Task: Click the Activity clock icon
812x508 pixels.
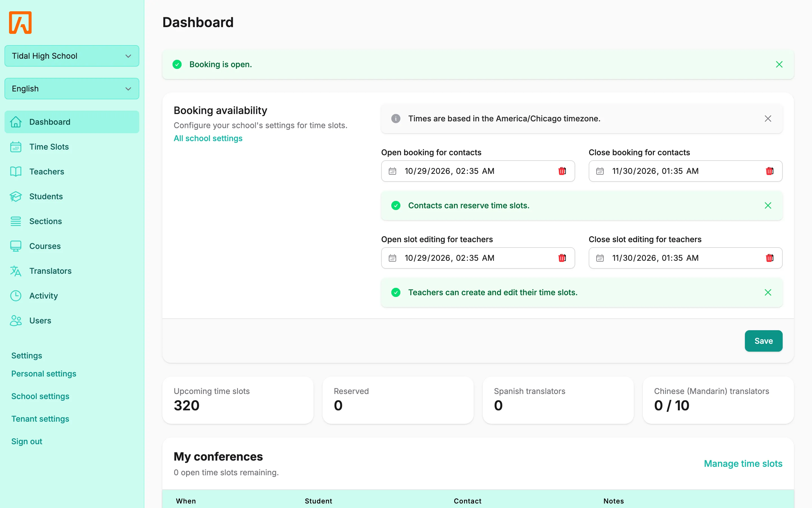Action: coord(16,296)
